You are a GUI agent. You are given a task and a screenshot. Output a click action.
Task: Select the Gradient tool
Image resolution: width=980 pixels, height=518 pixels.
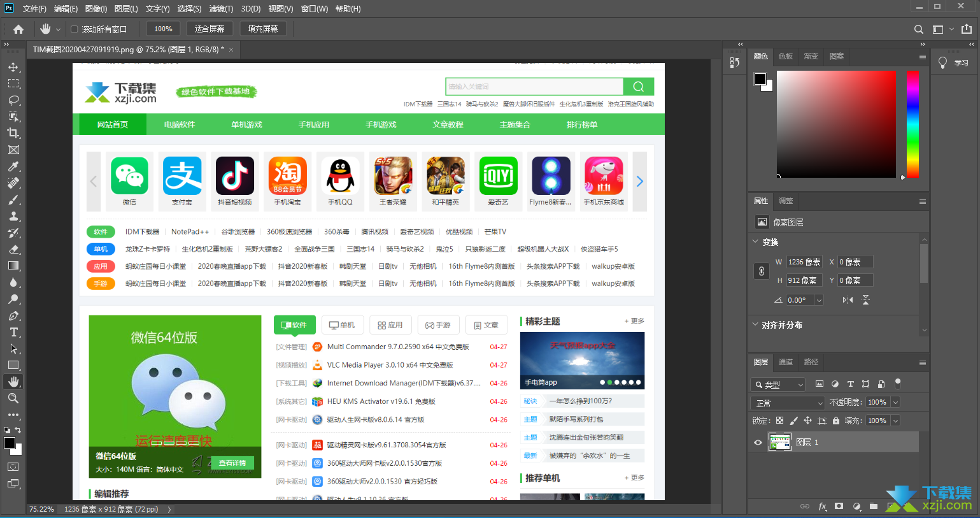pyautogui.click(x=13, y=266)
